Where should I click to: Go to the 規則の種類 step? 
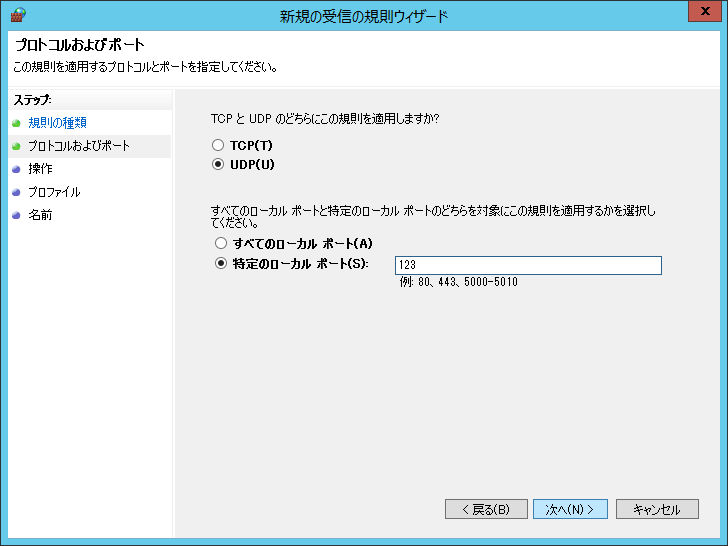click(x=57, y=123)
